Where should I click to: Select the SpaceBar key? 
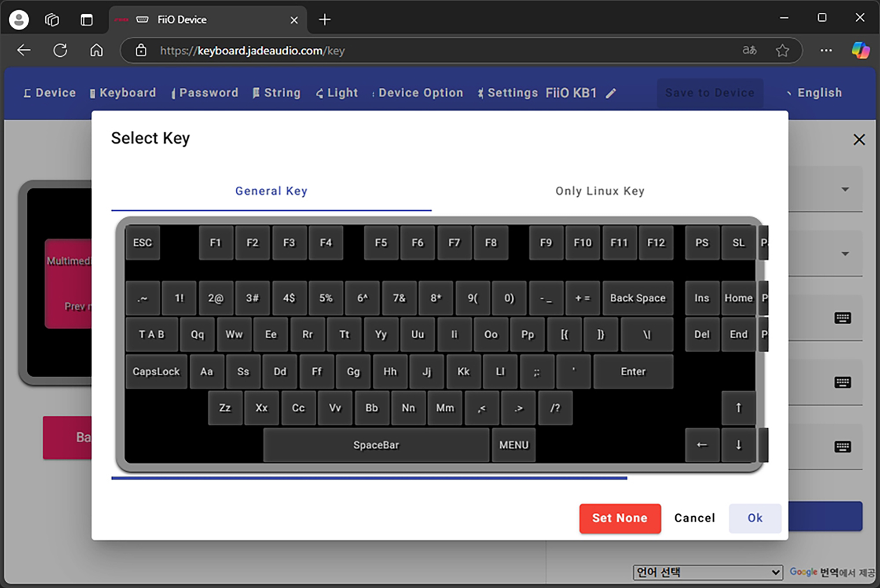376,445
